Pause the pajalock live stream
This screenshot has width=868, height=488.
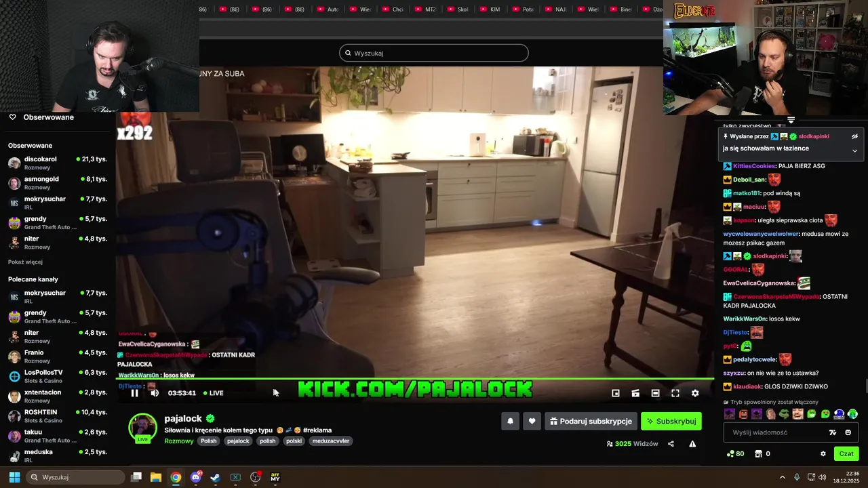pos(134,393)
